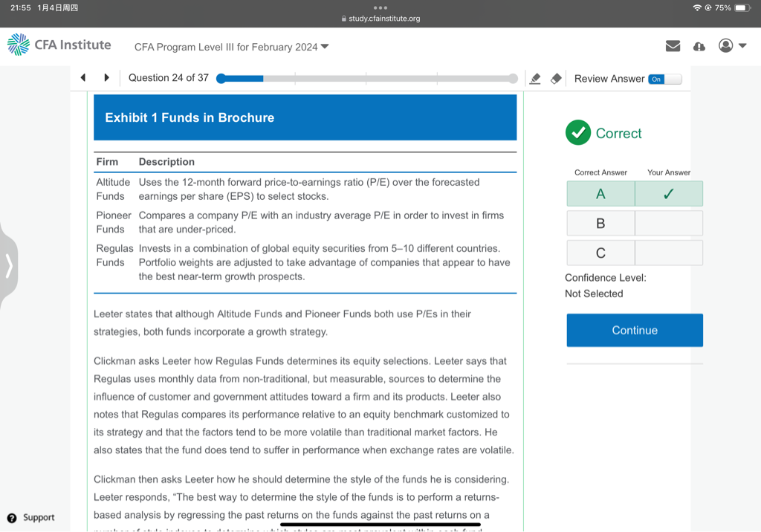Tap the study.cfainstitute.org address bar
The width and height of the screenshot is (761, 532).
(380, 19)
